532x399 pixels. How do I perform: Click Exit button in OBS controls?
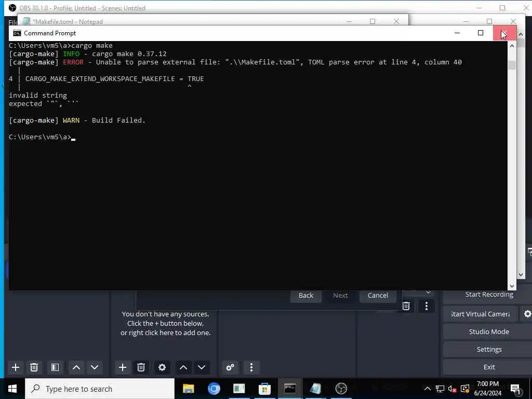[489, 367]
